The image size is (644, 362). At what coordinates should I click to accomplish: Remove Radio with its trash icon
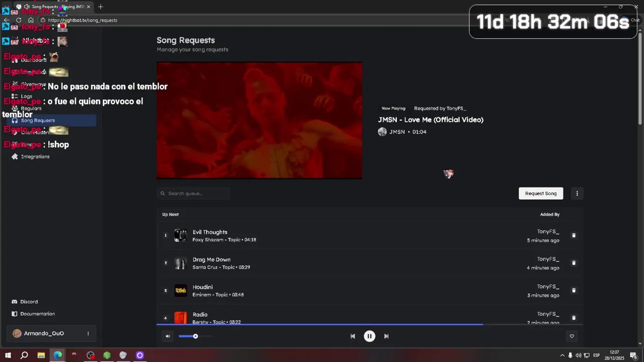(x=574, y=318)
